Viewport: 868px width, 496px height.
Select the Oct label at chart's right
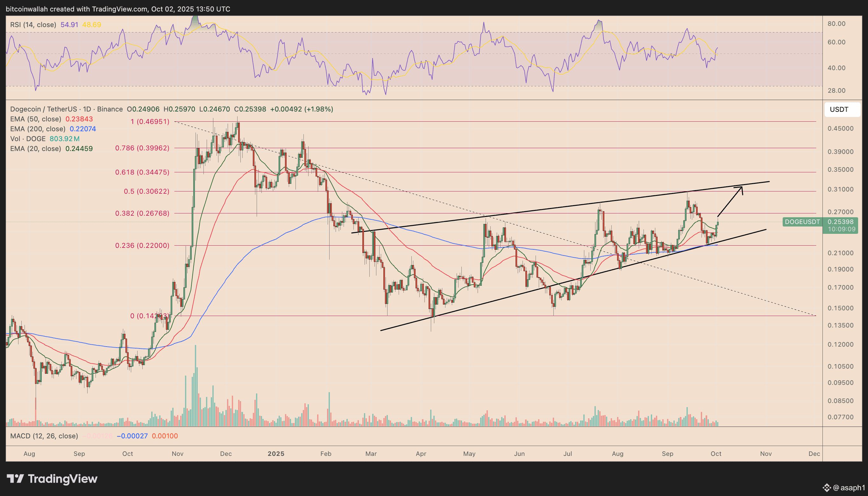(x=716, y=453)
